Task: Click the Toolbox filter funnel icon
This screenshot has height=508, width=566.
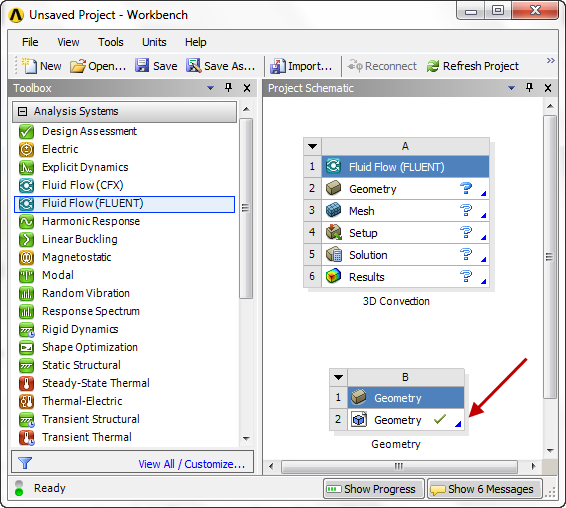Action: point(25,463)
